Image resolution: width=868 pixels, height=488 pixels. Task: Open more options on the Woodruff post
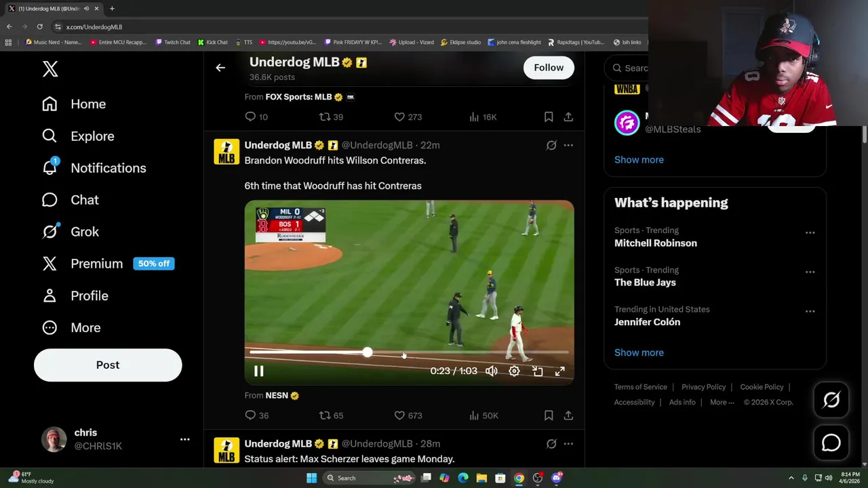click(x=568, y=145)
